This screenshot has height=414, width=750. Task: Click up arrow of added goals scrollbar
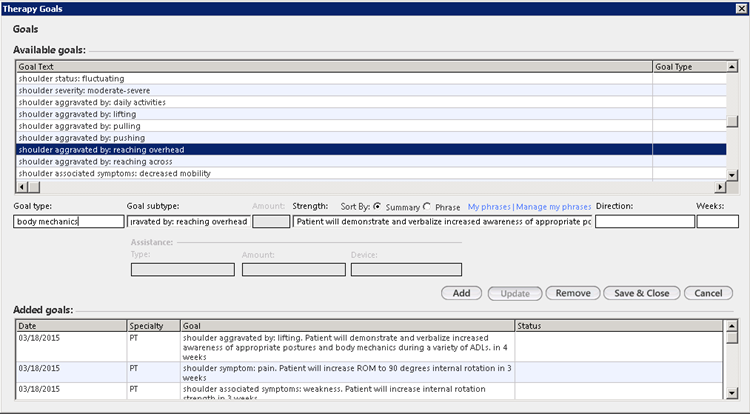coord(732,326)
